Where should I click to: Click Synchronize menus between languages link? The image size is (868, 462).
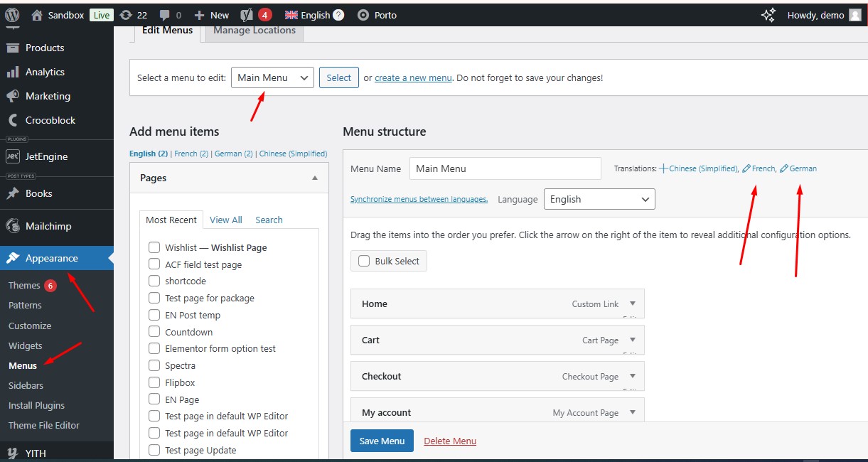(419, 199)
